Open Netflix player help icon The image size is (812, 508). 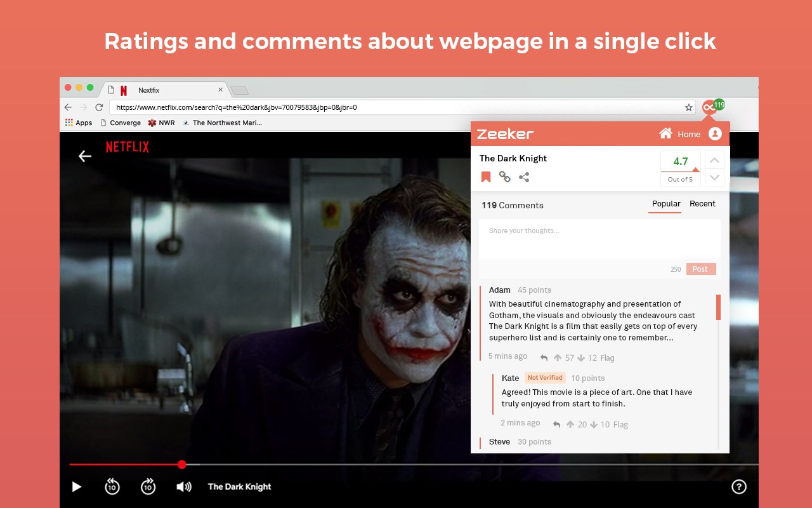coord(739,487)
